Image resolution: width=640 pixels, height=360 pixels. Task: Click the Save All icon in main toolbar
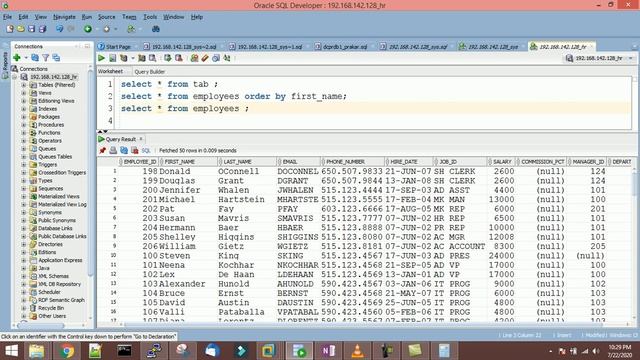pyautogui.click(x=42, y=29)
